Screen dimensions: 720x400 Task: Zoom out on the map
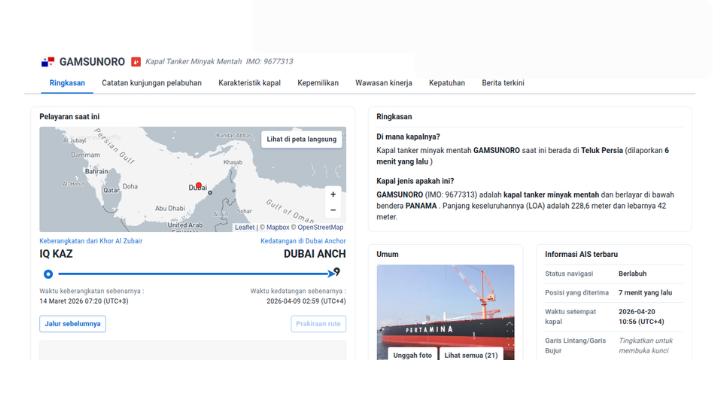coord(333,210)
